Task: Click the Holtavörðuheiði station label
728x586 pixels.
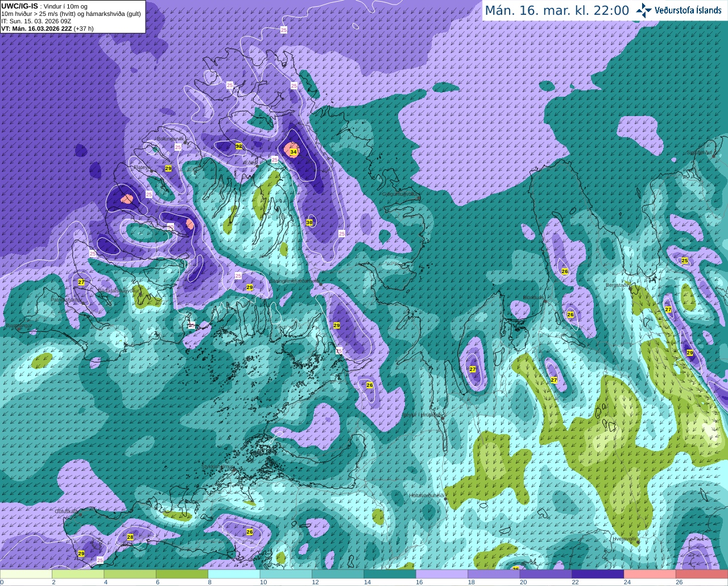Action: point(427,496)
